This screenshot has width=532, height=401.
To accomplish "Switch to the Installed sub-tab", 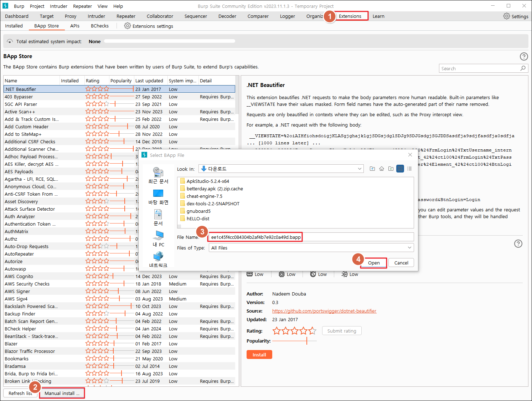I will click(14, 26).
